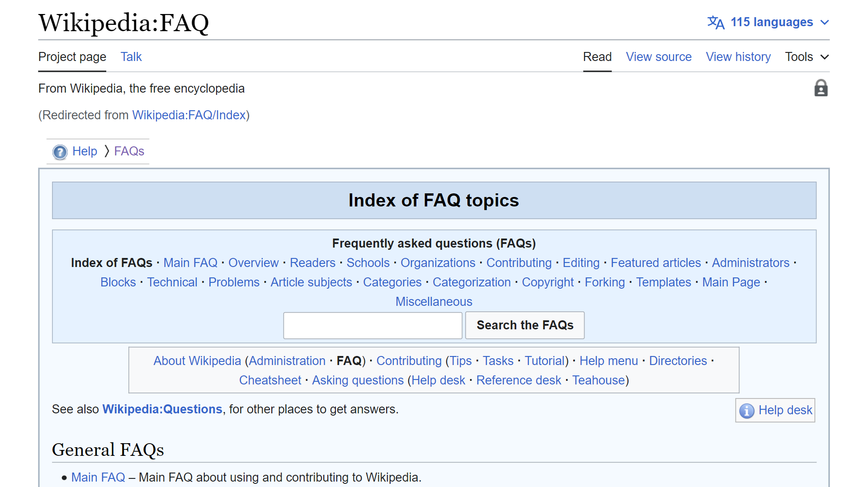Viewport: 868px width, 487px height.
Task: Open the Asking questions link
Action: [x=358, y=380]
